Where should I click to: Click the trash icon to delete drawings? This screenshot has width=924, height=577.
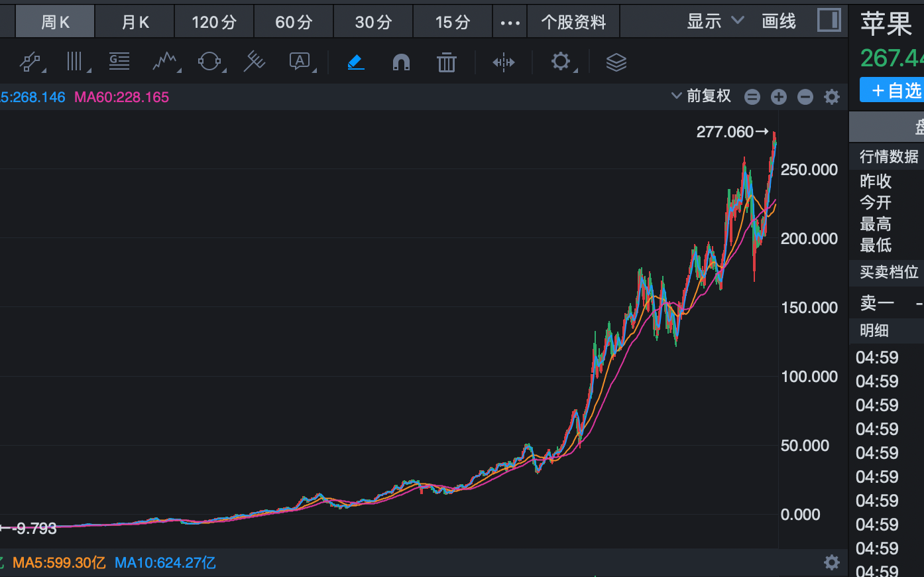coord(447,62)
